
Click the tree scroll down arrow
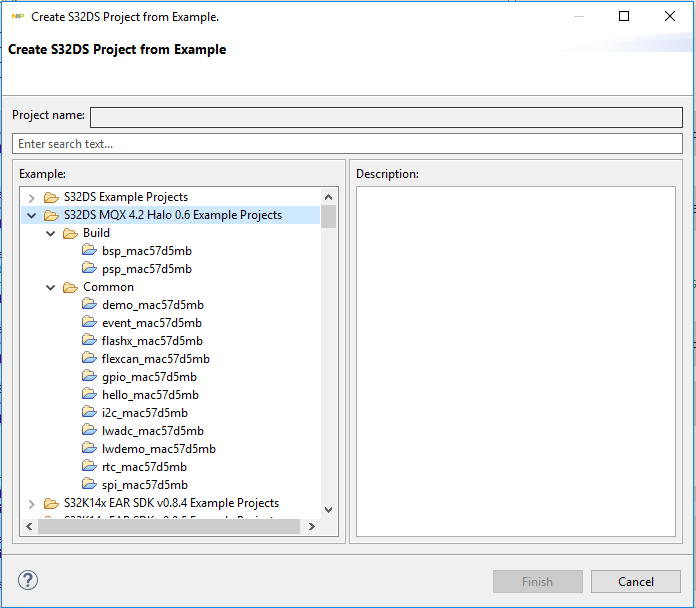click(328, 510)
